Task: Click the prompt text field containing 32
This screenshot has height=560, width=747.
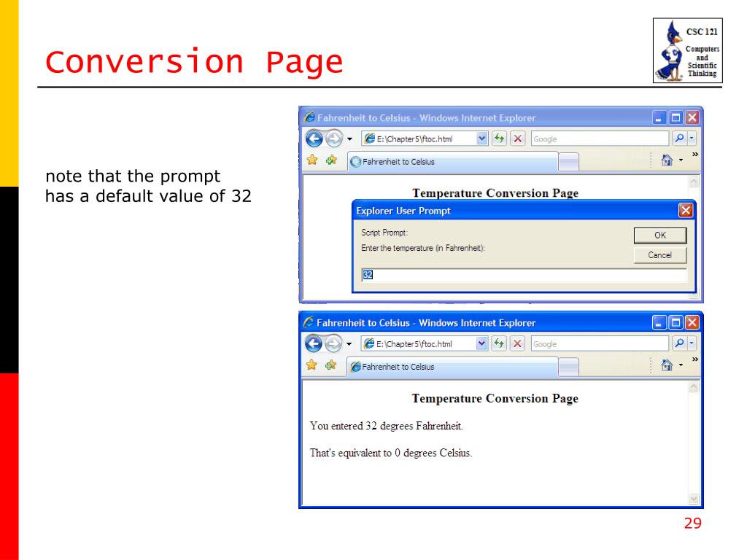Action: (524, 275)
